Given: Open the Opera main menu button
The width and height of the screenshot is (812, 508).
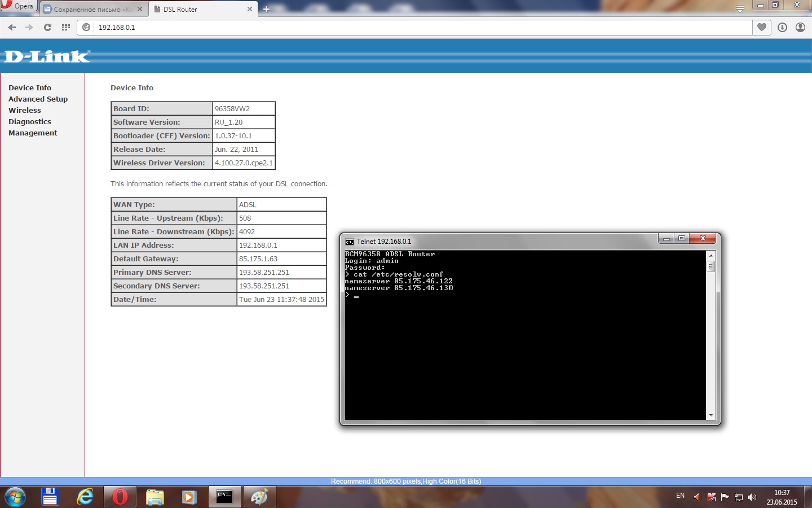Looking at the screenshot, I should (19, 6).
